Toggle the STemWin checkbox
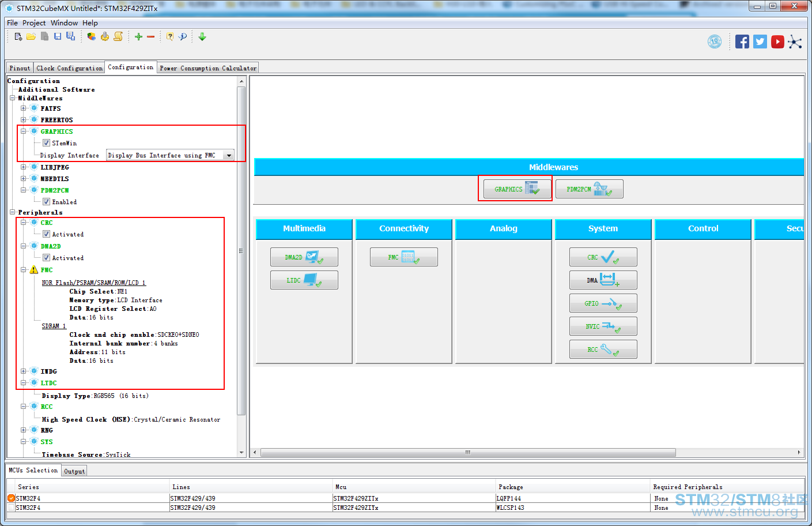 [x=46, y=143]
